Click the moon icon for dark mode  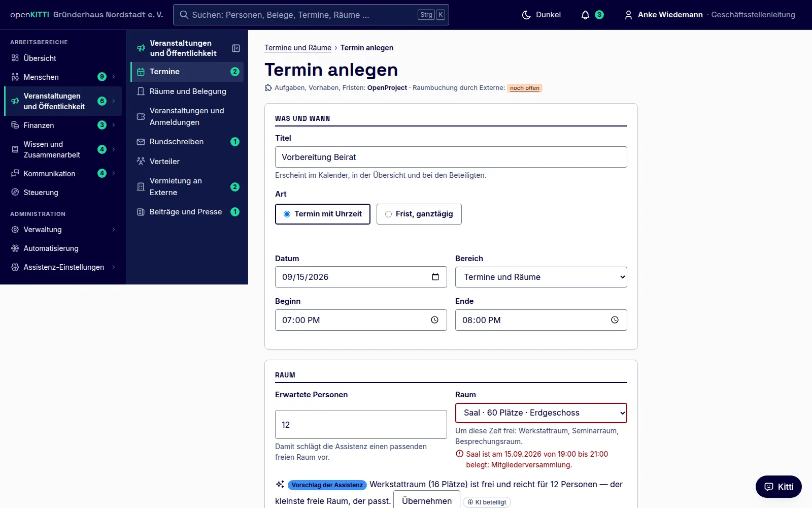526,15
